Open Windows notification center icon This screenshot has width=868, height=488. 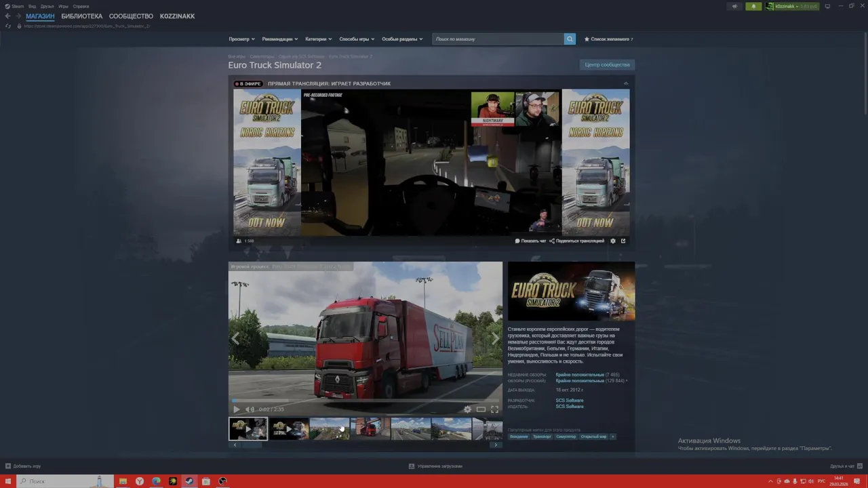(858, 481)
